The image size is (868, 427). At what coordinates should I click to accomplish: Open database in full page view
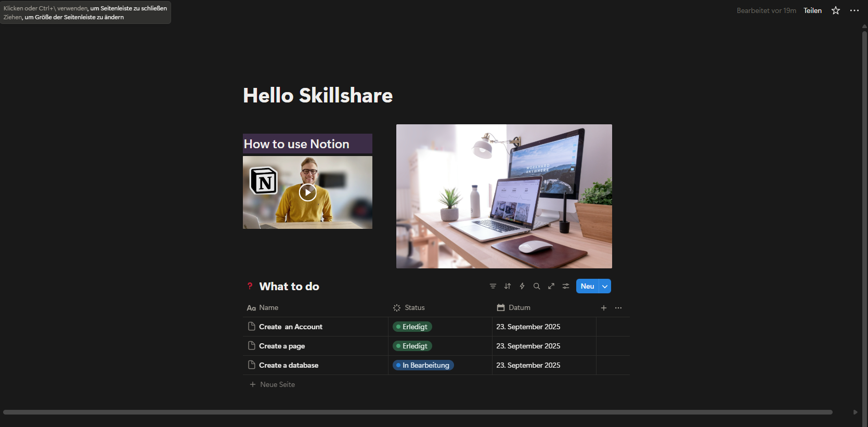click(551, 286)
